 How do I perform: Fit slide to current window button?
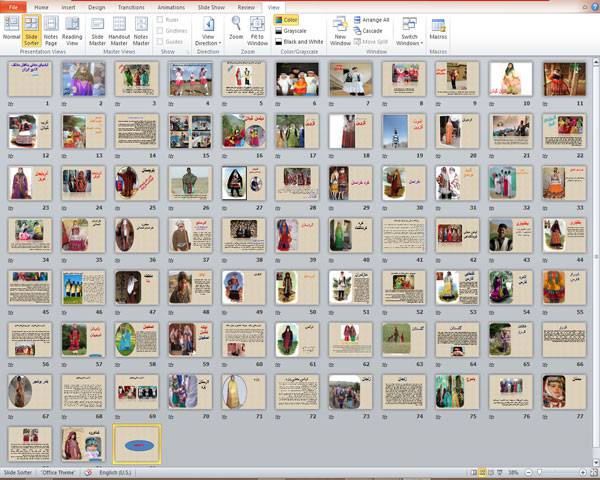(x=594, y=473)
